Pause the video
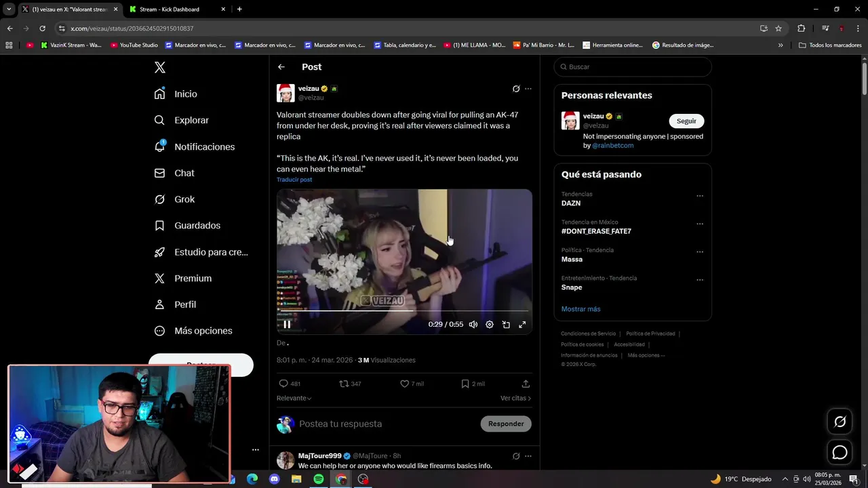This screenshot has width=868, height=488. (x=287, y=325)
